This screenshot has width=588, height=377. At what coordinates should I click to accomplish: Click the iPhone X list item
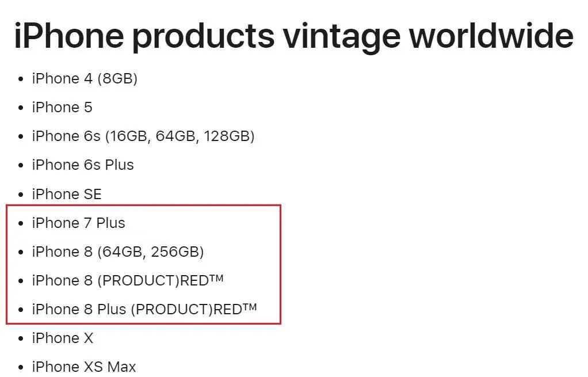coord(62,338)
